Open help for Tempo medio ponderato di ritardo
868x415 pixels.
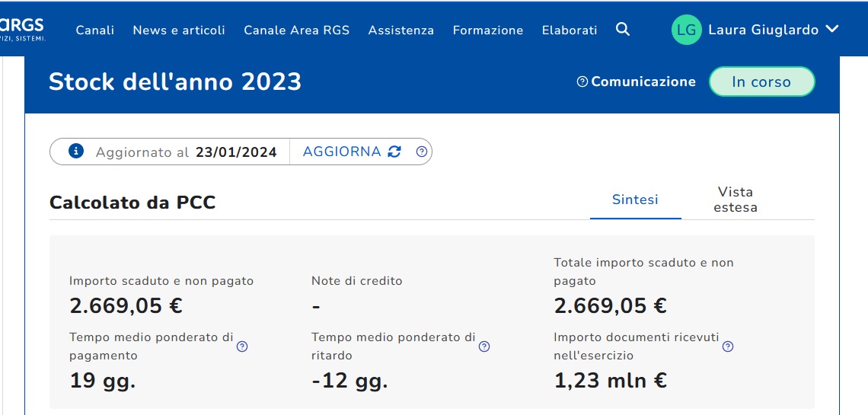click(484, 346)
